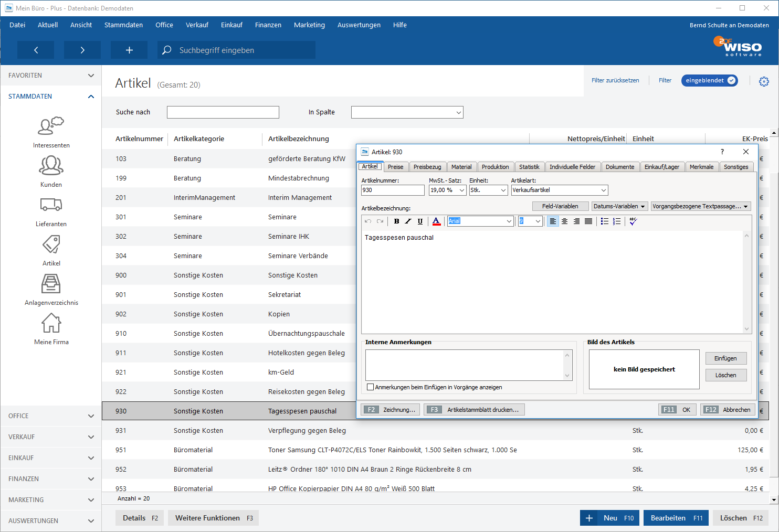The image size is (779, 532).
Task: Click Artikelstammblatt drucken button
Action: (x=475, y=410)
